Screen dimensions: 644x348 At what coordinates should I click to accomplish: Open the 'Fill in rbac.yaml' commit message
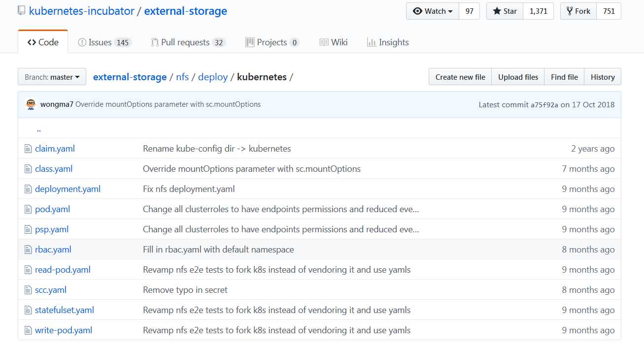(218, 250)
